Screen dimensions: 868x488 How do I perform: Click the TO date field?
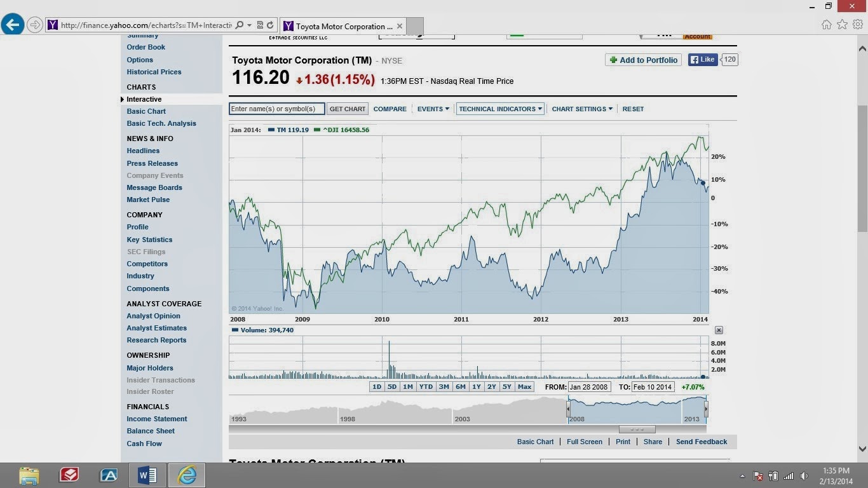tap(653, 387)
